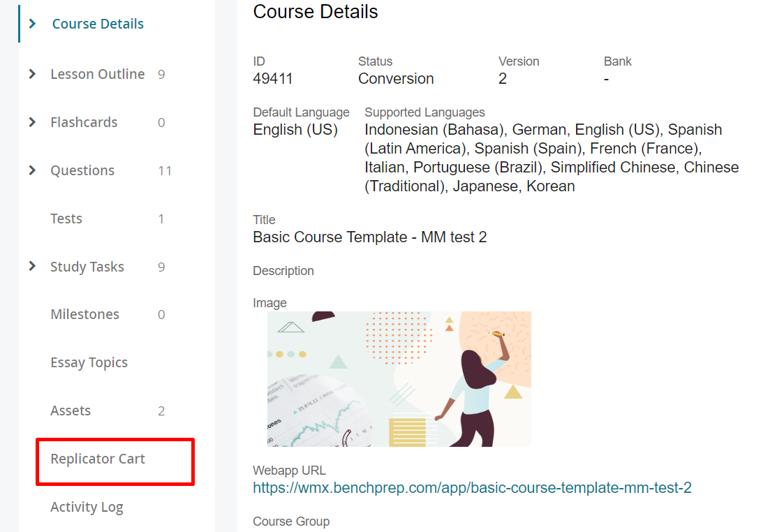Open the Webapp URL hyperlink
761x532 pixels.
click(472, 487)
